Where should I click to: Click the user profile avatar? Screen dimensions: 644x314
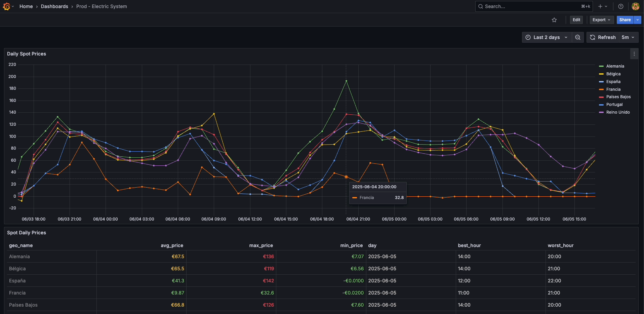click(x=635, y=6)
